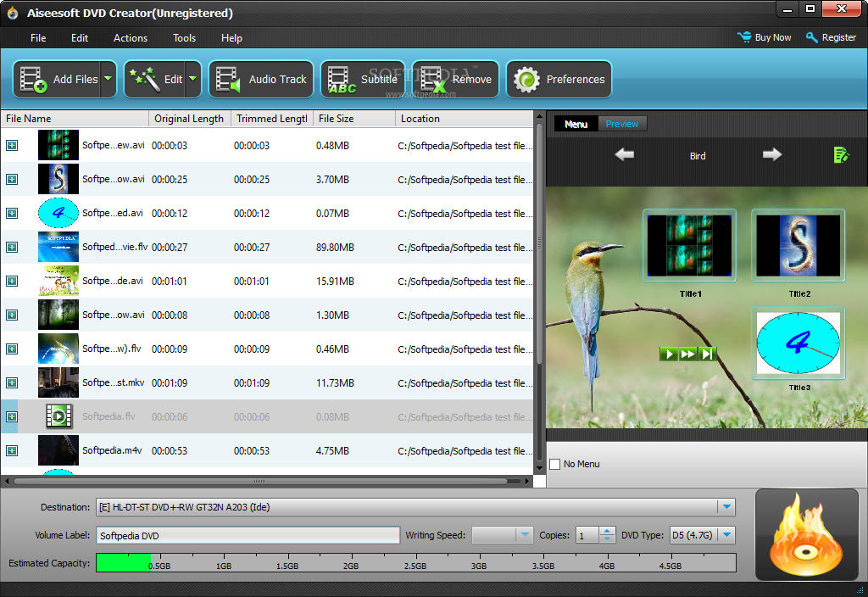
Task: Expand the 11.73MB mkv row
Action: (x=12, y=382)
